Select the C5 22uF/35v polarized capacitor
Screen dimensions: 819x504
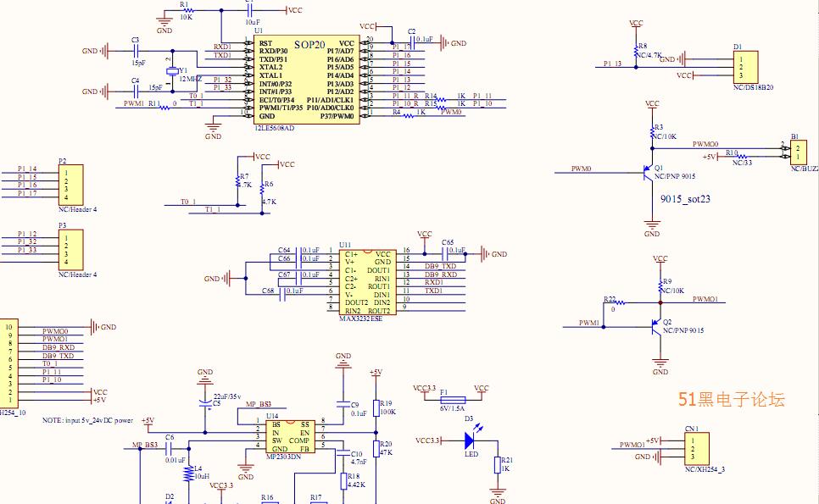[x=205, y=402]
